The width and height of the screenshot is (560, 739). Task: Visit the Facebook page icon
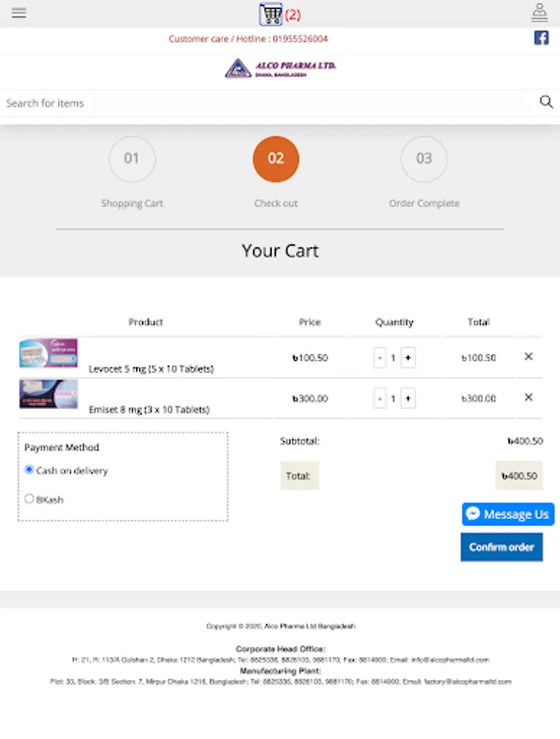[541, 38]
